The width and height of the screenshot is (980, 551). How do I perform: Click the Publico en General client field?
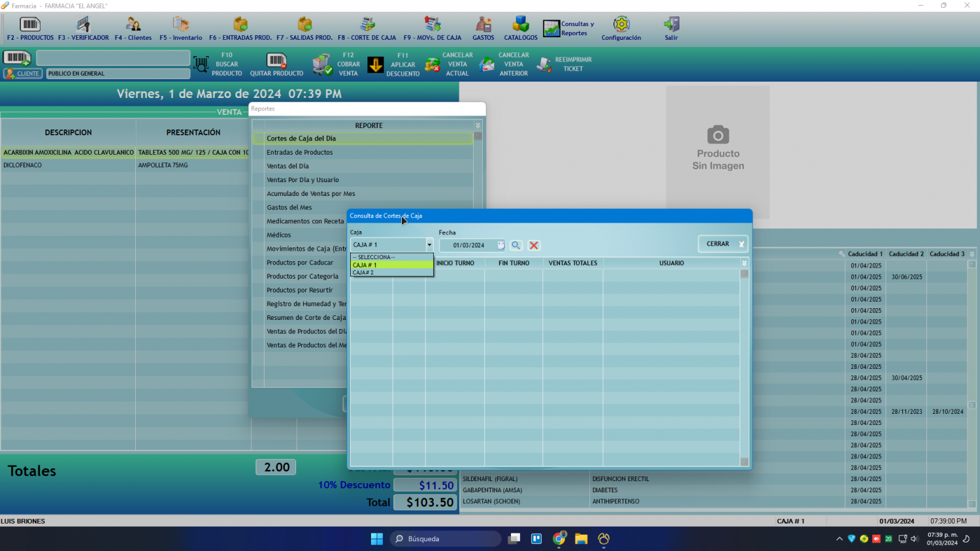click(x=118, y=74)
